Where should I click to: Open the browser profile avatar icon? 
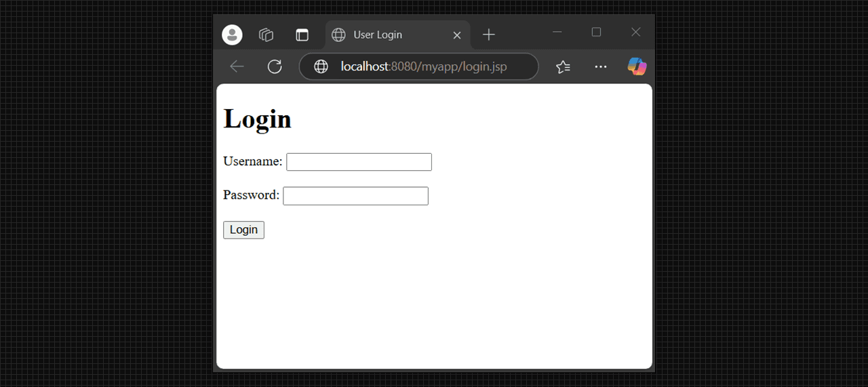click(232, 35)
